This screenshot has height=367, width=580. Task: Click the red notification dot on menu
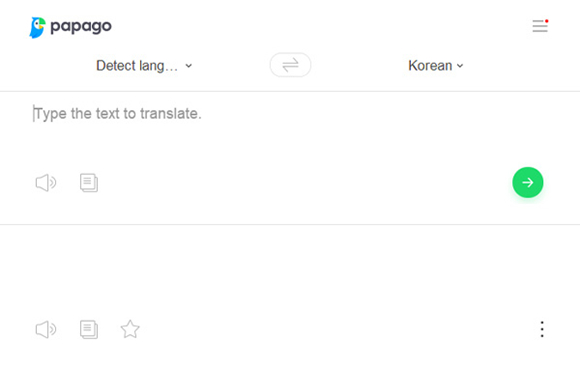coord(546,21)
